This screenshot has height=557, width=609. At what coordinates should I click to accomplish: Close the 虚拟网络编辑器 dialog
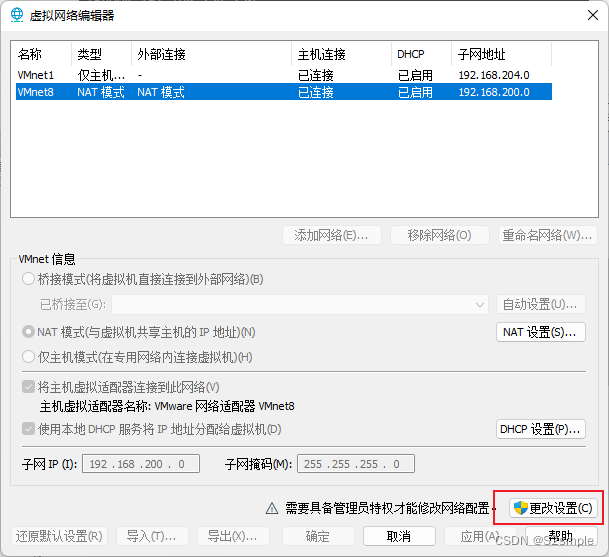point(593,15)
